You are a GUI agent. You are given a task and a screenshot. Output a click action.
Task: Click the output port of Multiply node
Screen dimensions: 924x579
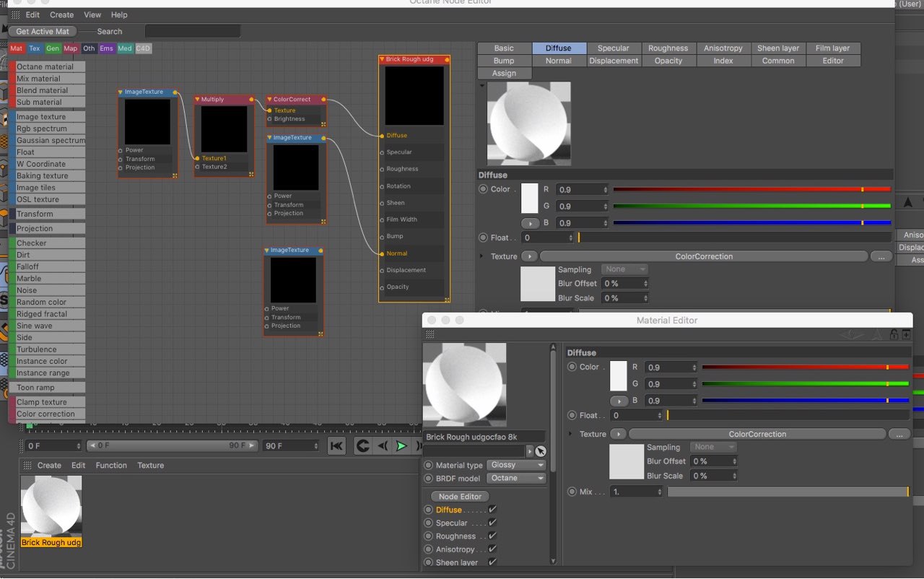tap(251, 100)
